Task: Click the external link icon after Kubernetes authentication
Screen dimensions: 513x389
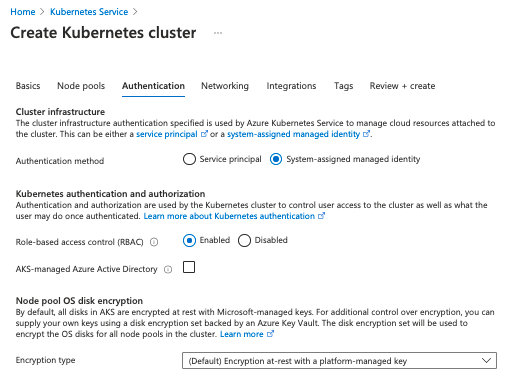Action: (321, 216)
